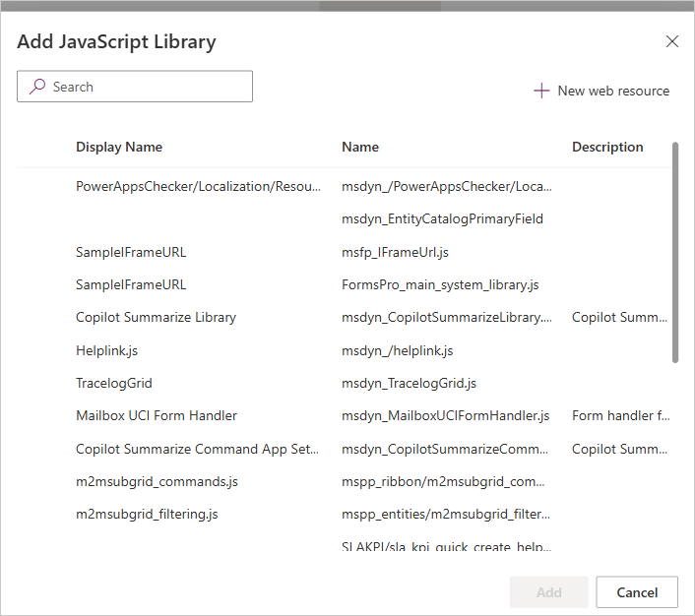
Task: Click mspp_entities/m2msubgrid_filter... name cell
Action: pyautogui.click(x=446, y=514)
